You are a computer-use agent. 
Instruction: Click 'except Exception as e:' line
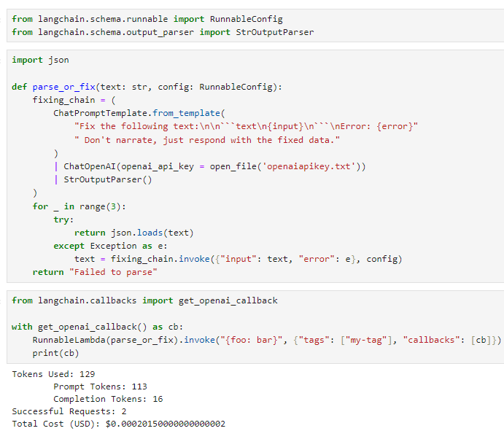pos(110,246)
